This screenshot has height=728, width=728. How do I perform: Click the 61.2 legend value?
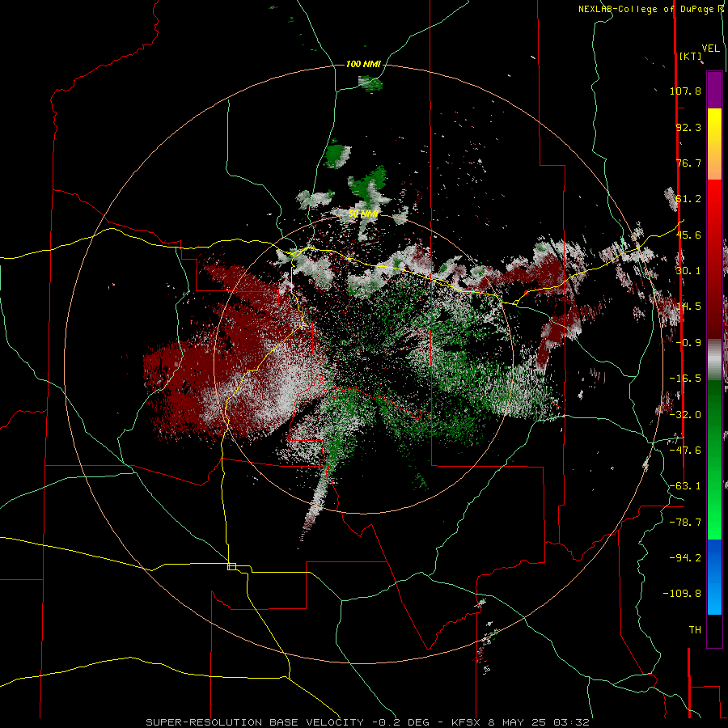[688, 199]
